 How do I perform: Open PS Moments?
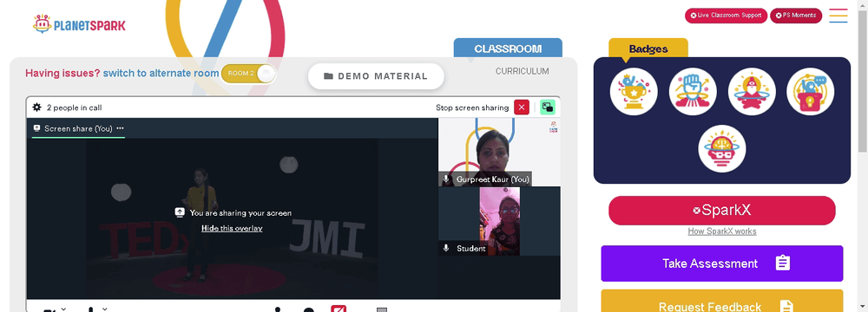[x=796, y=16]
